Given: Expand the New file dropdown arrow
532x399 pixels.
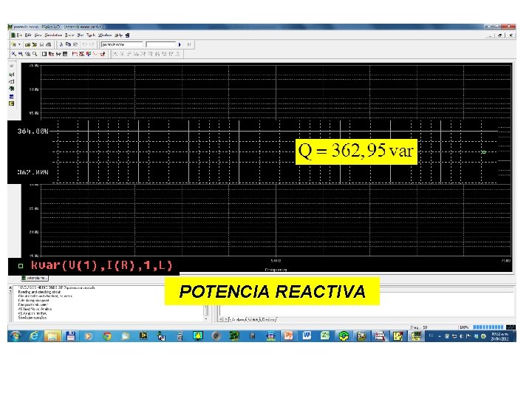Looking at the screenshot, I should 19,44.
